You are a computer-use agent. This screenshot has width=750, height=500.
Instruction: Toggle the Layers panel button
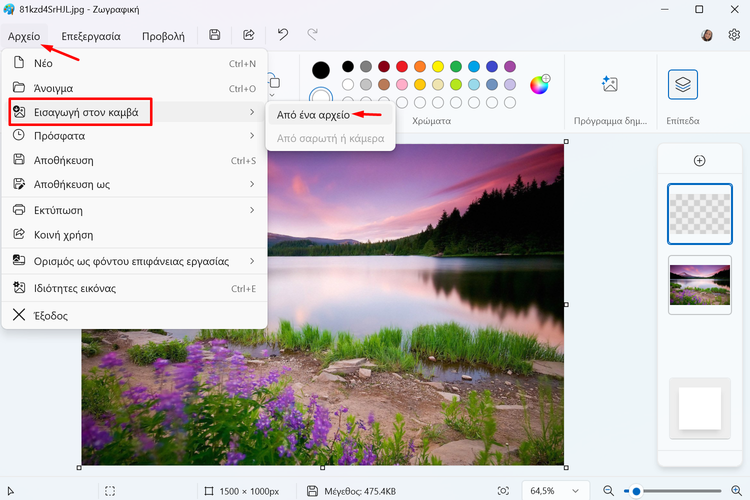coord(683,84)
